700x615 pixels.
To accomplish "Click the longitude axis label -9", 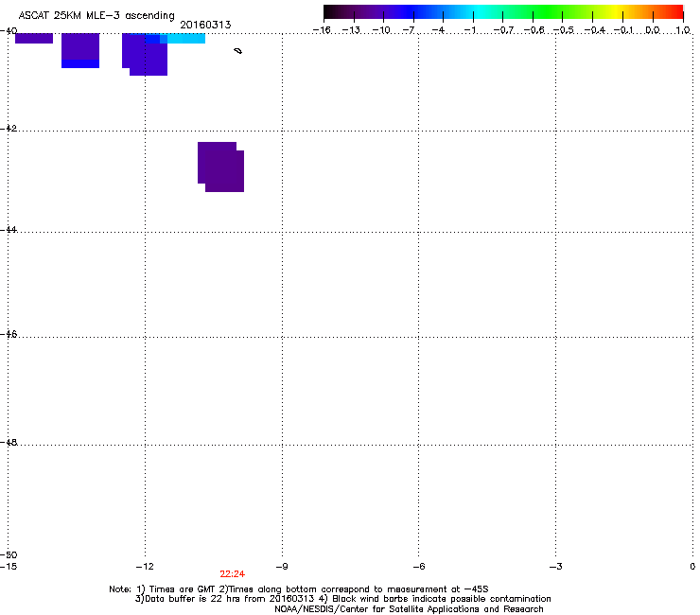I will pos(282,567).
